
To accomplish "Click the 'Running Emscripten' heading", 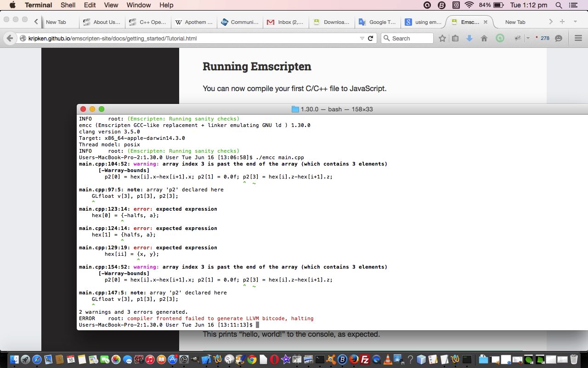I will pyautogui.click(x=257, y=66).
